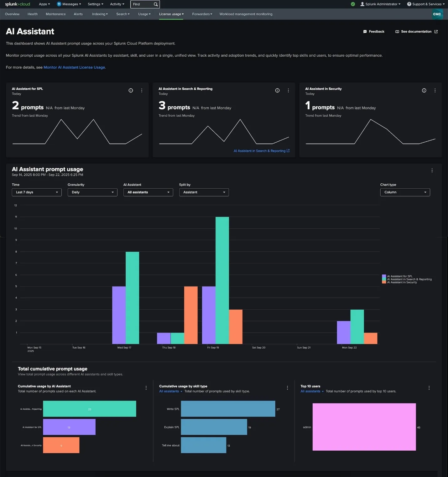The height and width of the screenshot is (477, 448).
Task: Open kebab menu on Cumulative usage by AI Assistant
Action: click(x=146, y=388)
